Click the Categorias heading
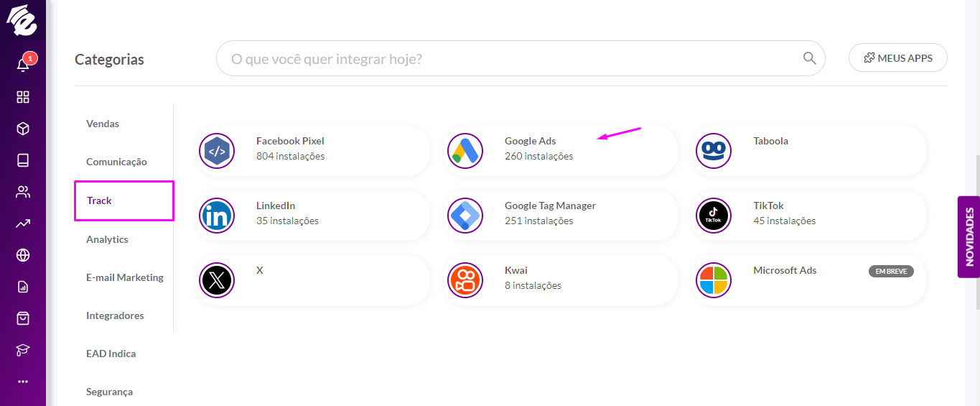 109,60
